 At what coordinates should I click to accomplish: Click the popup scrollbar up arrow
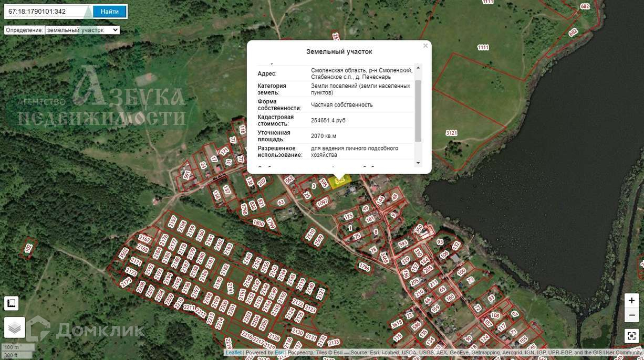tap(418, 67)
